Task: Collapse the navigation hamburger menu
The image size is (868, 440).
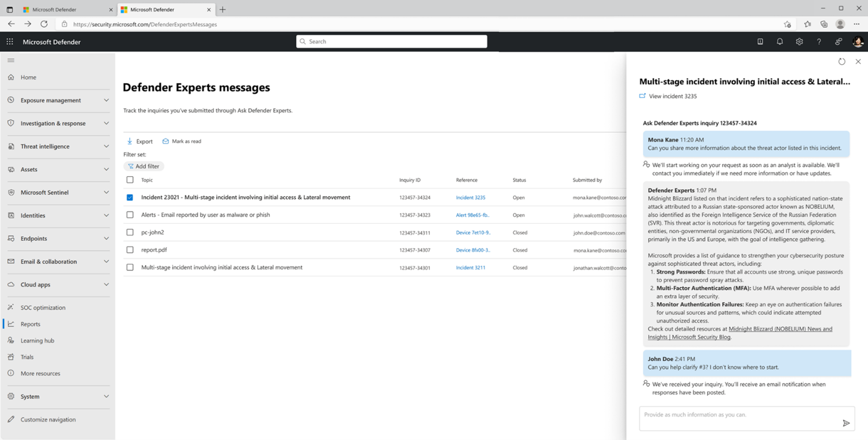Action: (11, 60)
